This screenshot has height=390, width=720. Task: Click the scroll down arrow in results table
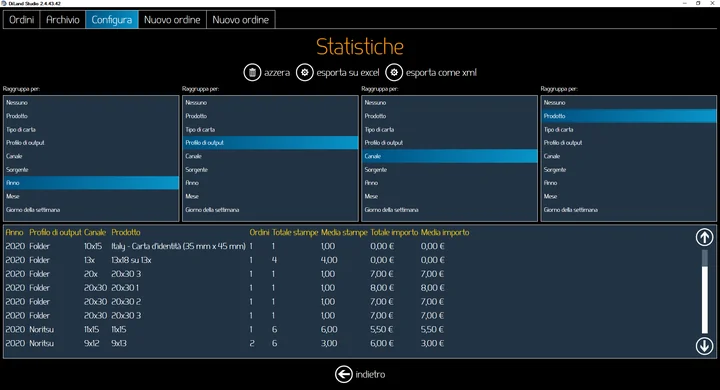coord(704,346)
